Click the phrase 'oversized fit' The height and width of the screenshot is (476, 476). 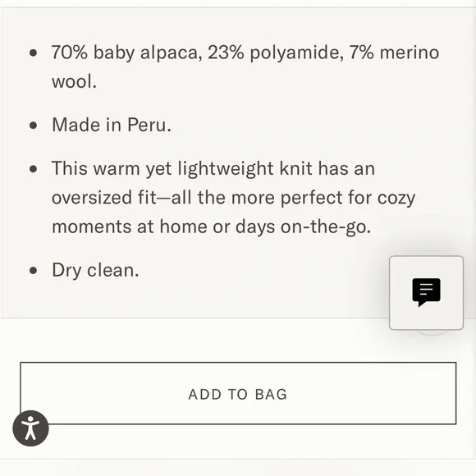104,198
